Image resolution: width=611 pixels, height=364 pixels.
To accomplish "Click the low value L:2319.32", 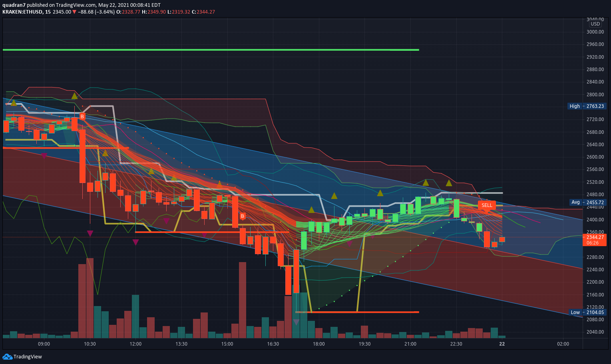I will point(179,12).
